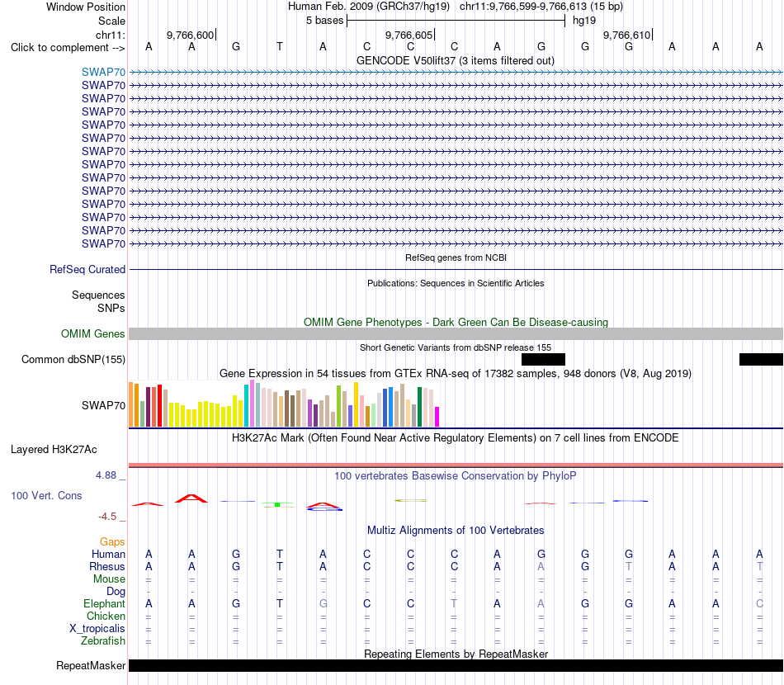This screenshot has width=784, height=685.
Task: Click the 'Window Position' label
Action: (86, 7)
